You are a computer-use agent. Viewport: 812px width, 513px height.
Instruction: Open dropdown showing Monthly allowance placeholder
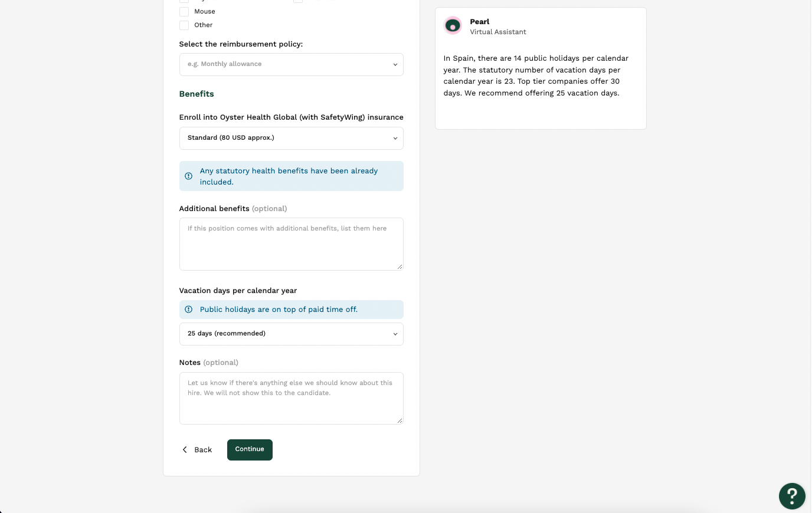pyautogui.click(x=292, y=65)
